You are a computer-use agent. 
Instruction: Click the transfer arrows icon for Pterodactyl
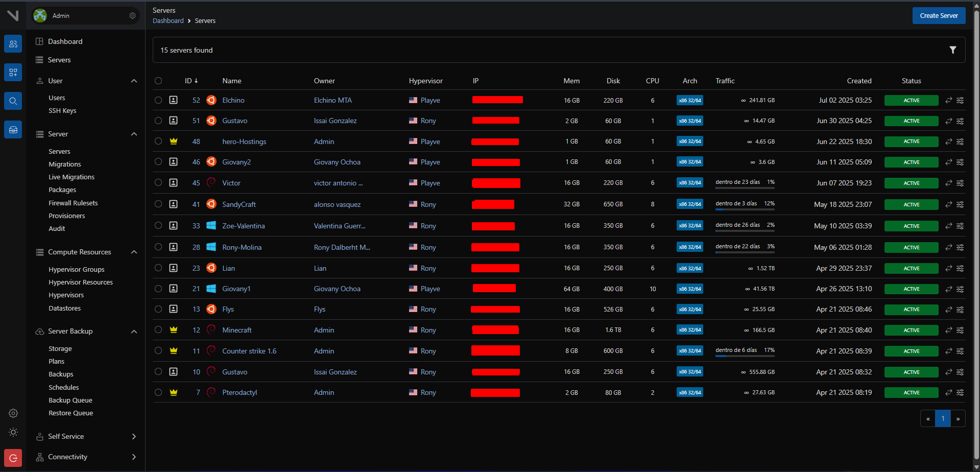(948, 393)
